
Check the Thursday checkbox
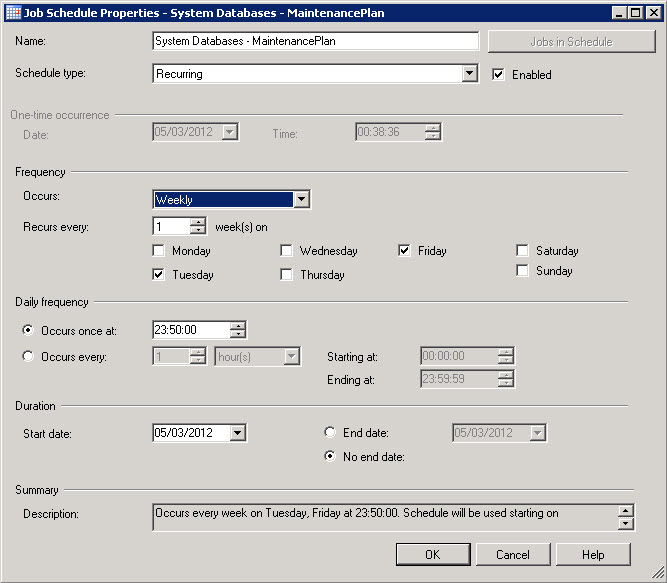click(286, 275)
